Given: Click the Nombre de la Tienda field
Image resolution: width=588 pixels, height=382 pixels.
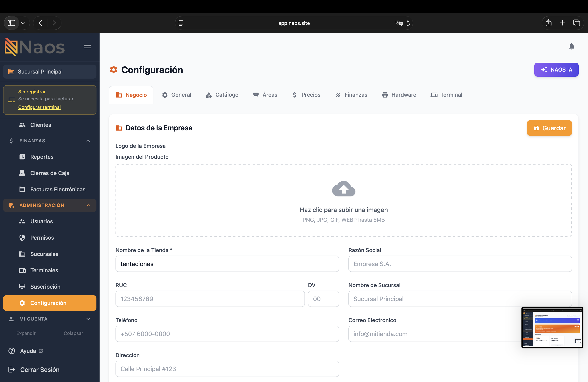Looking at the screenshot, I should [x=227, y=264].
